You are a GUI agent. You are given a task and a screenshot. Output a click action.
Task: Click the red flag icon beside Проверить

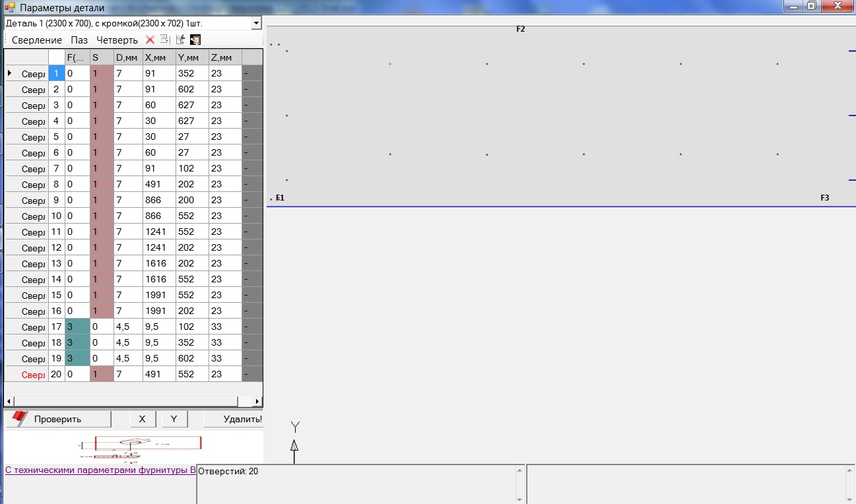[x=18, y=418]
